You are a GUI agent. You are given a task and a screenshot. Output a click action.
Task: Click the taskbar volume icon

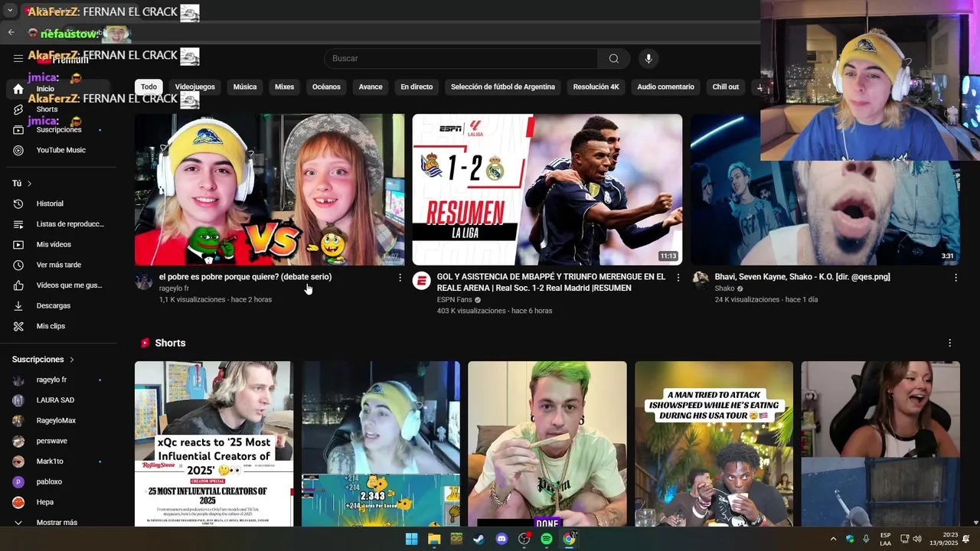tap(917, 539)
